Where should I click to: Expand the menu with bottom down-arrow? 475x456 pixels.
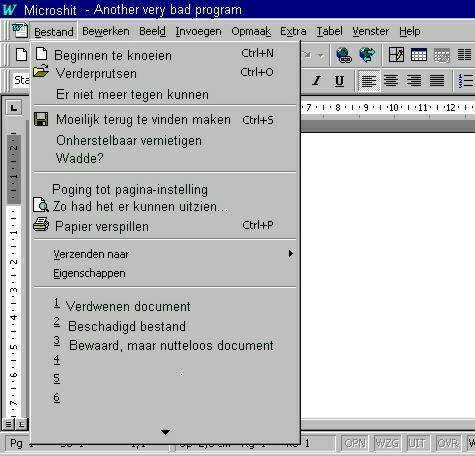coord(165,432)
